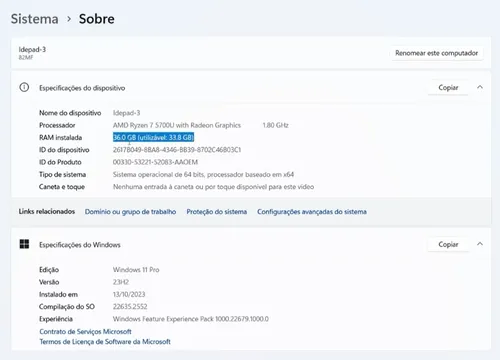Click the Compilação do SO label

67,307
